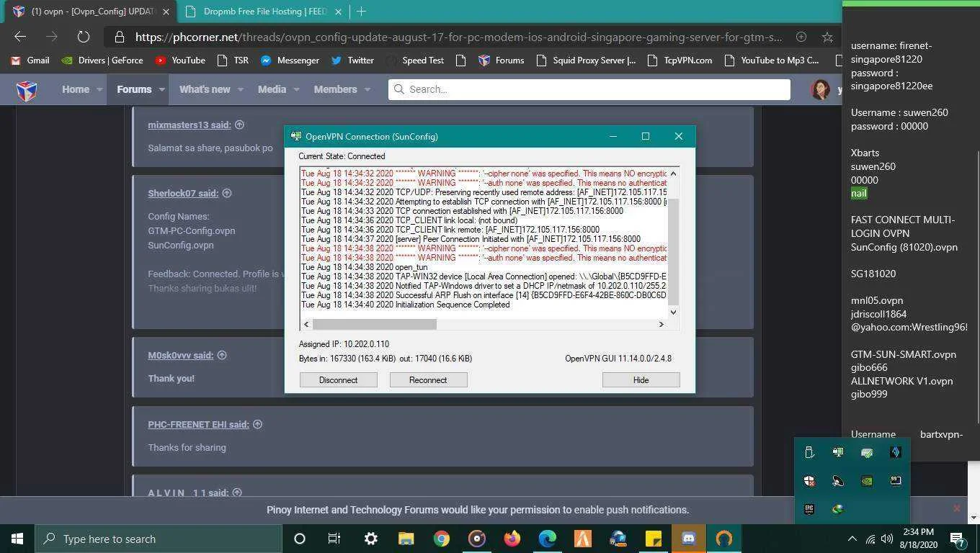Viewport: 980px width, 553px height.
Task: Click the share icon beside PHC-FREENET EHI's post
Action: click(x=257, y=424)
